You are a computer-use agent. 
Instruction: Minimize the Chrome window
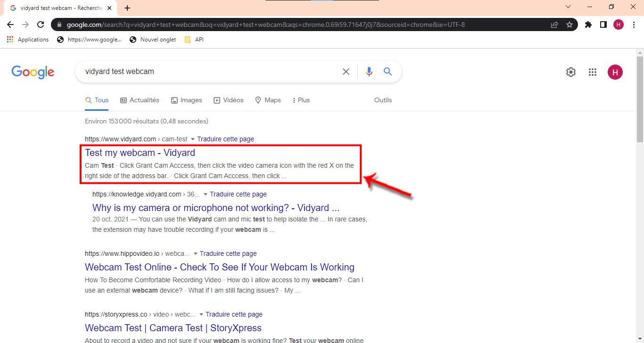tap(590, 7)
